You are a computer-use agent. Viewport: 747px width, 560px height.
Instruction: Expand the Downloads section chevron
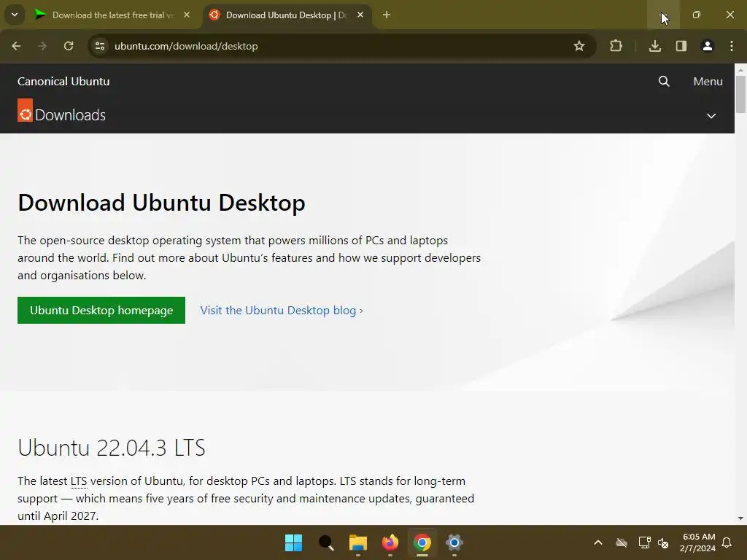coord(711,116)
